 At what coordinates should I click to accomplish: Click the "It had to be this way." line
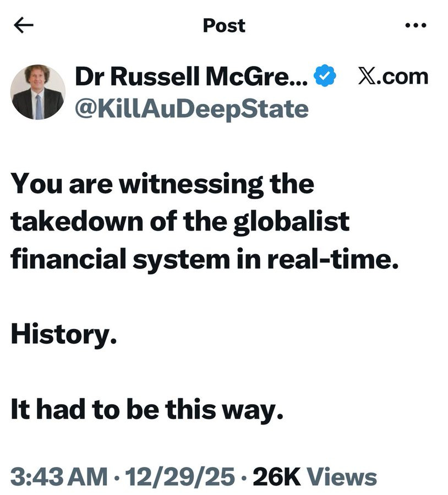pos(147,409)
